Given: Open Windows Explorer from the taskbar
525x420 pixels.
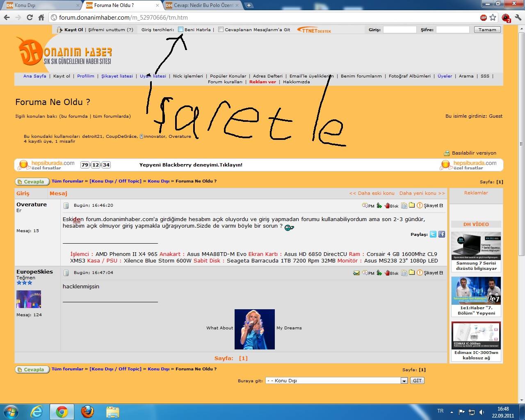Looking at the screenshot, I should pos(112,412).
